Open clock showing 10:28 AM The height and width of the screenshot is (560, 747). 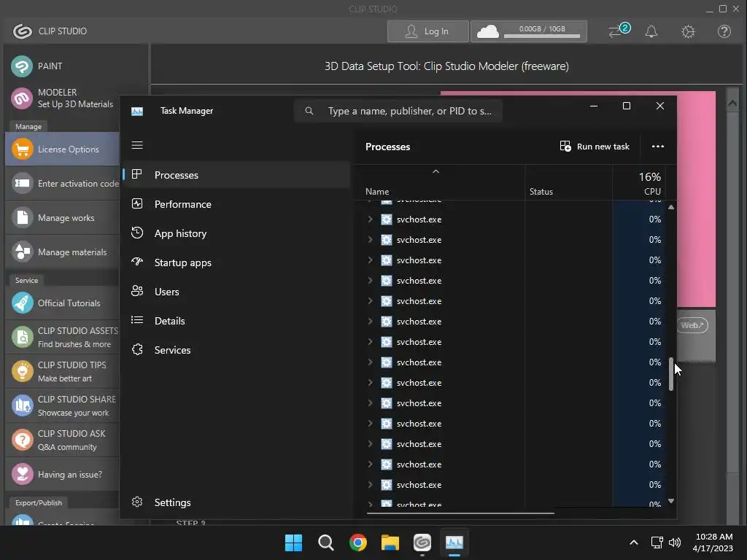click(713, 542)
